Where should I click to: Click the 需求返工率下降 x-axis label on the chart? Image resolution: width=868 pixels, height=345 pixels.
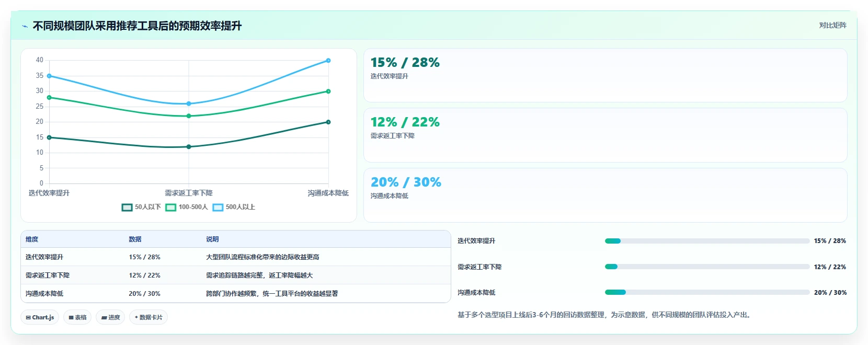tap(189, 193)
